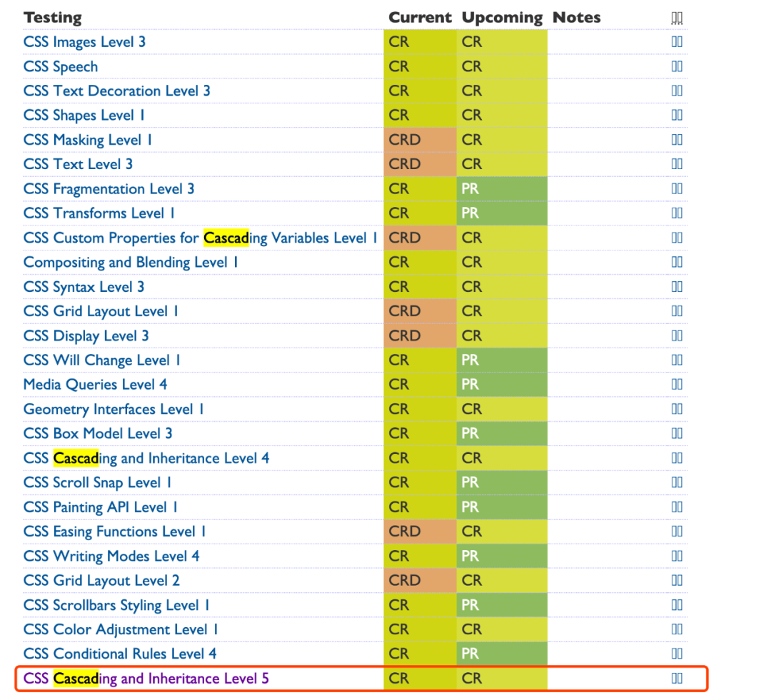
Task: Open CSS Cascading and Inheritance Level 5 link
Action: click(146, 679)
